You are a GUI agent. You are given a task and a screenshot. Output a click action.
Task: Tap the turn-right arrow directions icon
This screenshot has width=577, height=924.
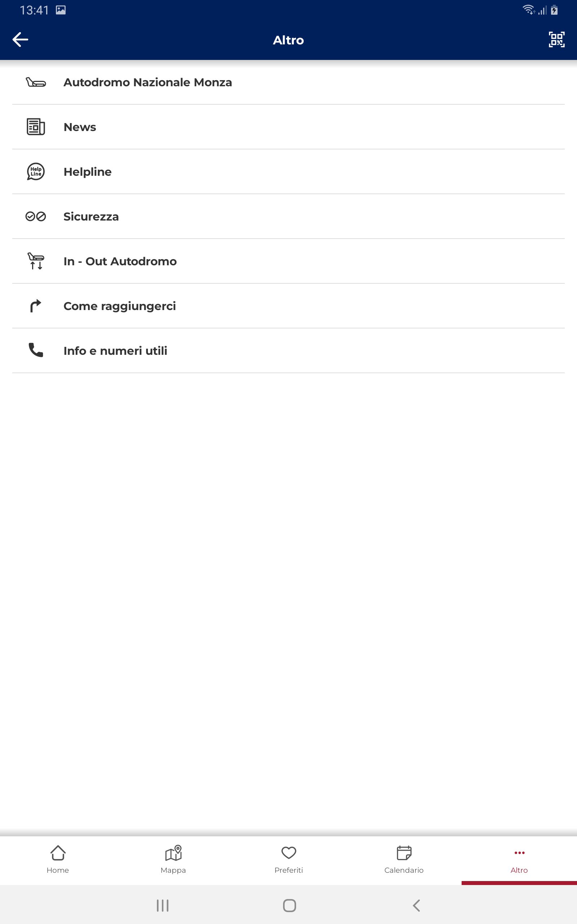click(x=36, y=306)
